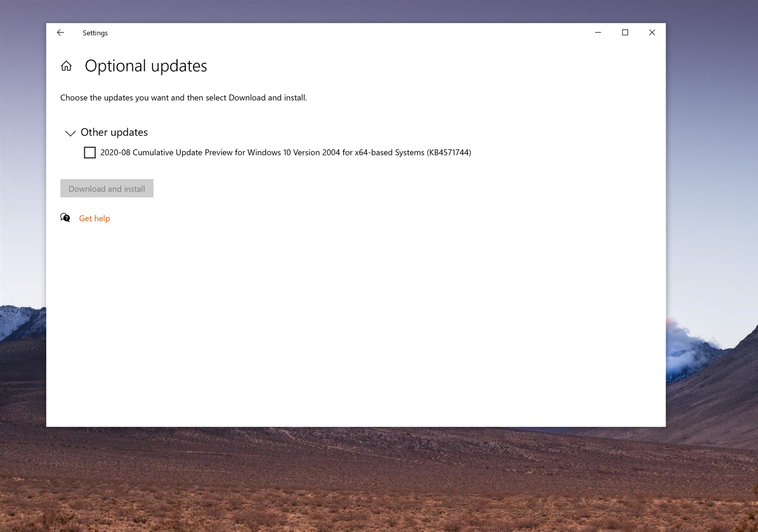The width and height of the screenshot is (758, 532).
Task: Click the Settings label in the title bar
Action: 95,32
